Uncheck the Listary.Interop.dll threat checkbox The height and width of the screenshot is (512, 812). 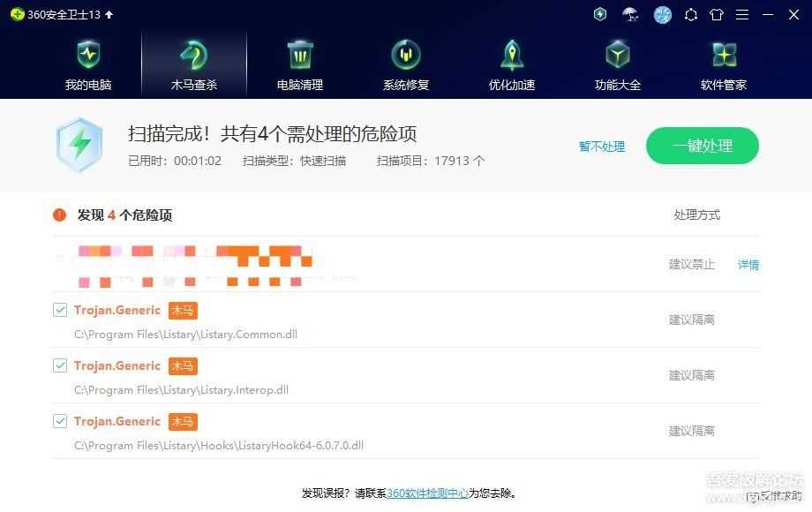pos(60,365)
